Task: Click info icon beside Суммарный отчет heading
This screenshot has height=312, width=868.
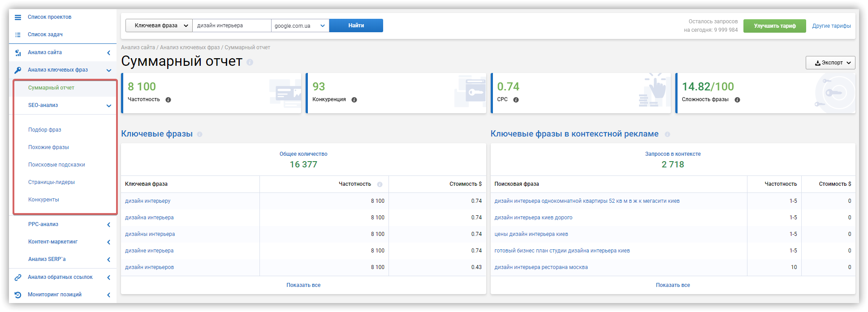Action: point(250,62)
